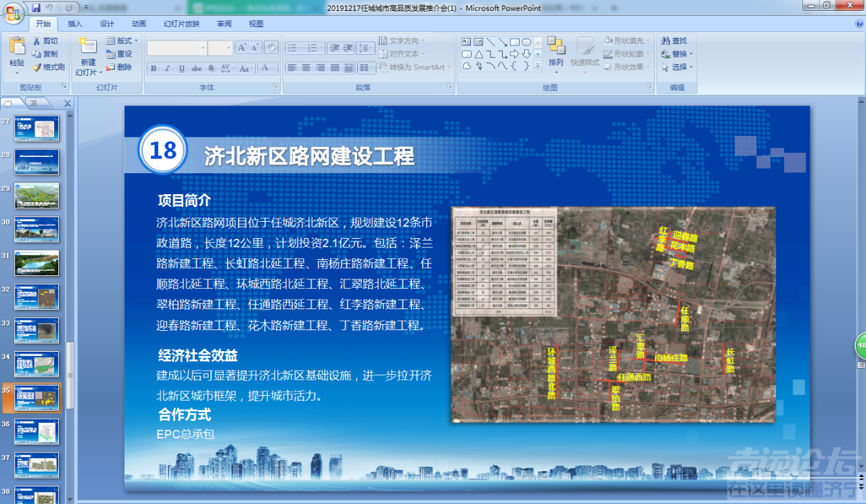Click the 删除 delete slide button
Screen dimensions: 866x504
pyautogui.click(x=120, y=67)
